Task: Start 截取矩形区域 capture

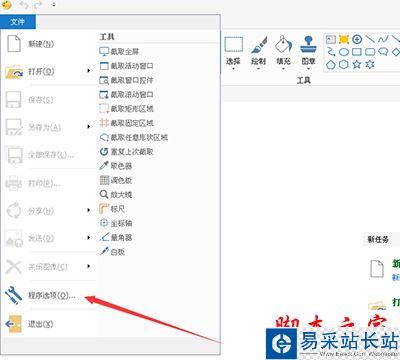Action: point(127,109)
